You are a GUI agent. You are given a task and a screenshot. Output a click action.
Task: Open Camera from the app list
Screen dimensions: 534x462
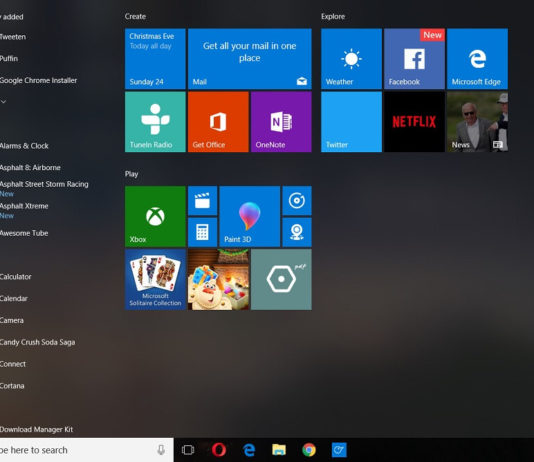(x=12, y=320)
